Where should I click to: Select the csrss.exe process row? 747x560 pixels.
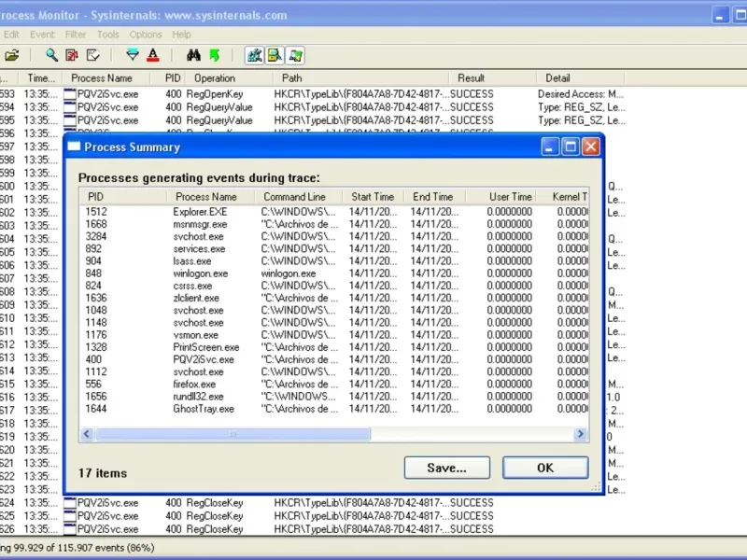tap(334, 286)
